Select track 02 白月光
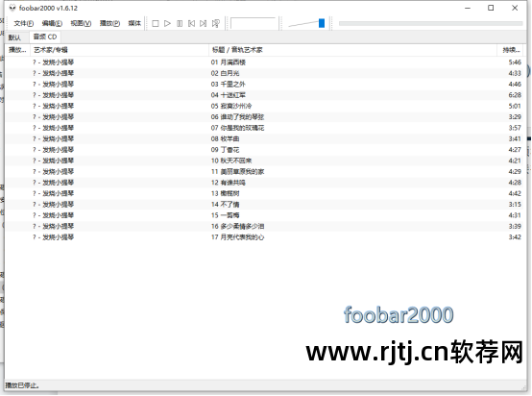The image size is (532, 396). (264, 73)
